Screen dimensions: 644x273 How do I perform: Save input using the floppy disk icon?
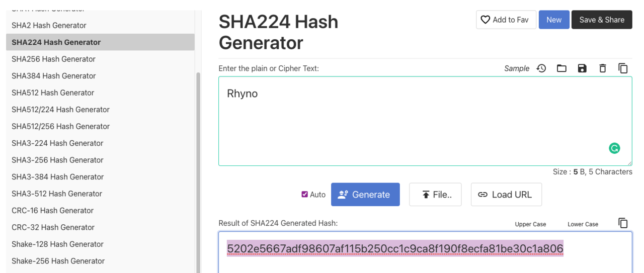[582, 68]
